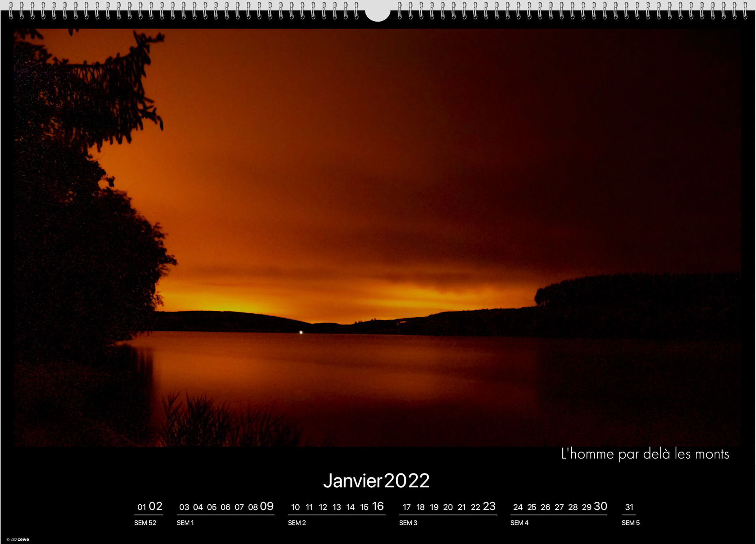Viewport: 756px width, 544px height.
Task: Select date 12 in week SEM 2
Action: pos(323,507)
